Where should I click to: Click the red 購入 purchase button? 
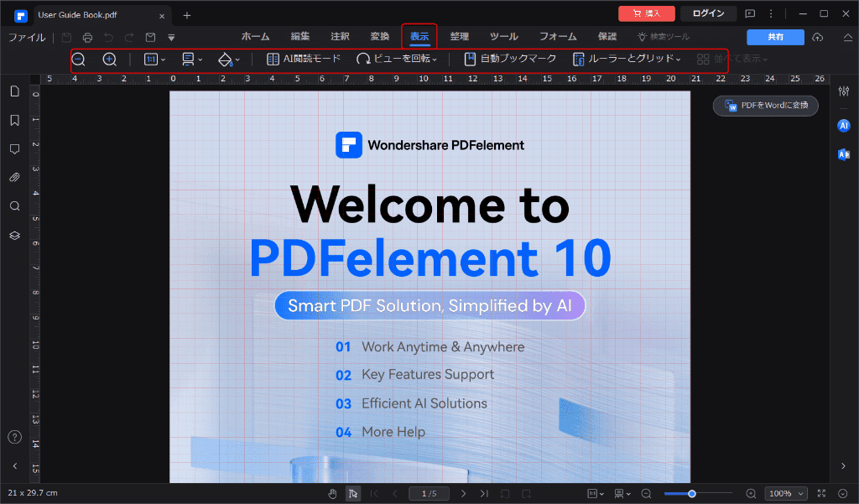point(647,13)
